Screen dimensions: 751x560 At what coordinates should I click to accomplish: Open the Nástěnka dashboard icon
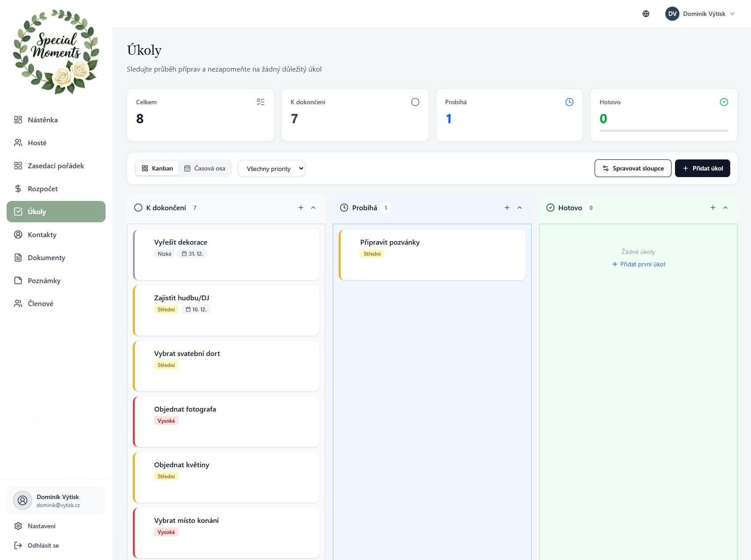click(18, 119)
